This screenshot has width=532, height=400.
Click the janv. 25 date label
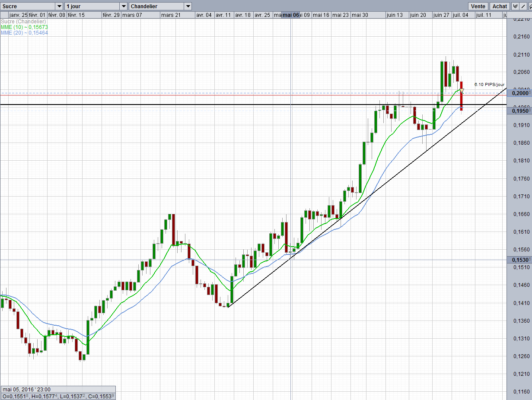[x=18, y=15]
